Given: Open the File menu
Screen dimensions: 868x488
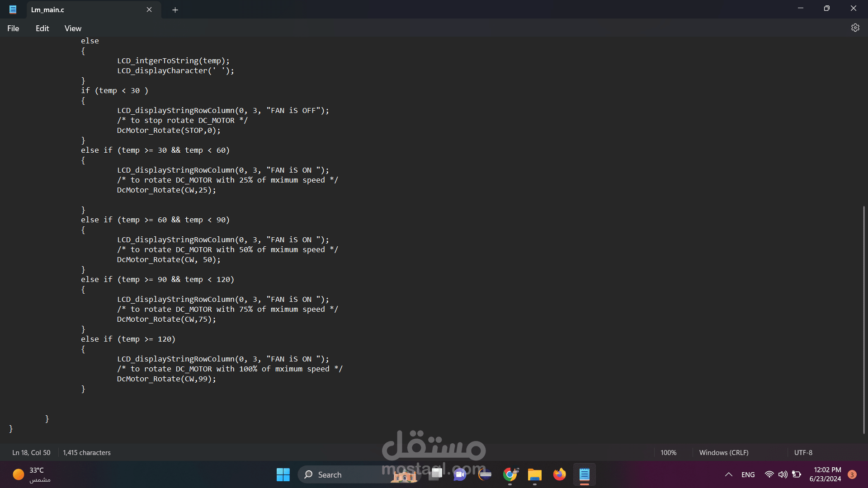Looking at the screenshot, I should (x=13, y=28).
